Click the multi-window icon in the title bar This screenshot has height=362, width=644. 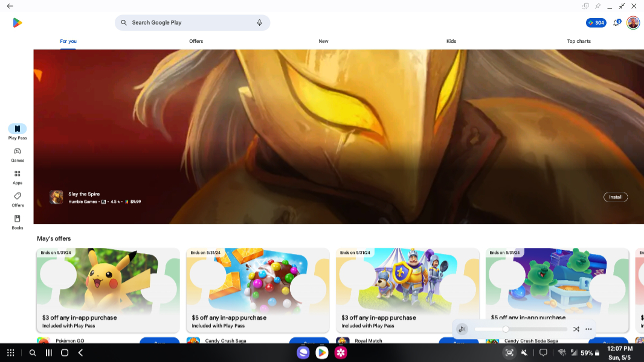point(585,6)
